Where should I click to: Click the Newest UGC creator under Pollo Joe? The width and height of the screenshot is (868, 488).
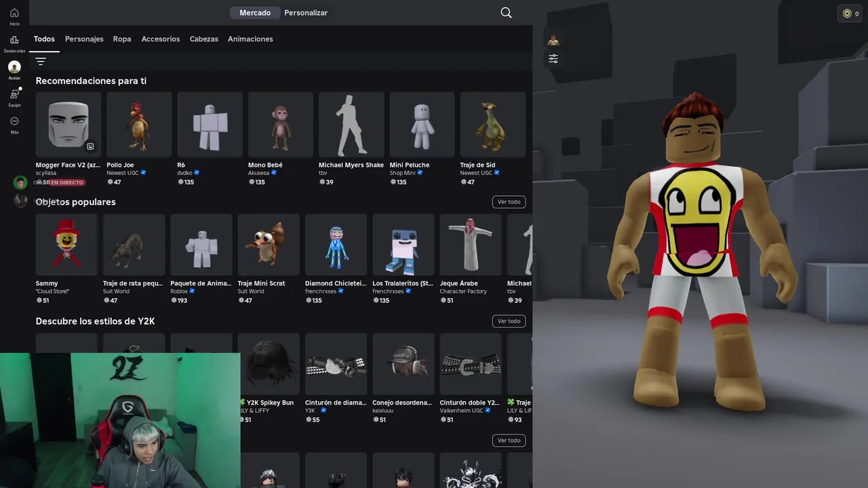coord(123,174)
